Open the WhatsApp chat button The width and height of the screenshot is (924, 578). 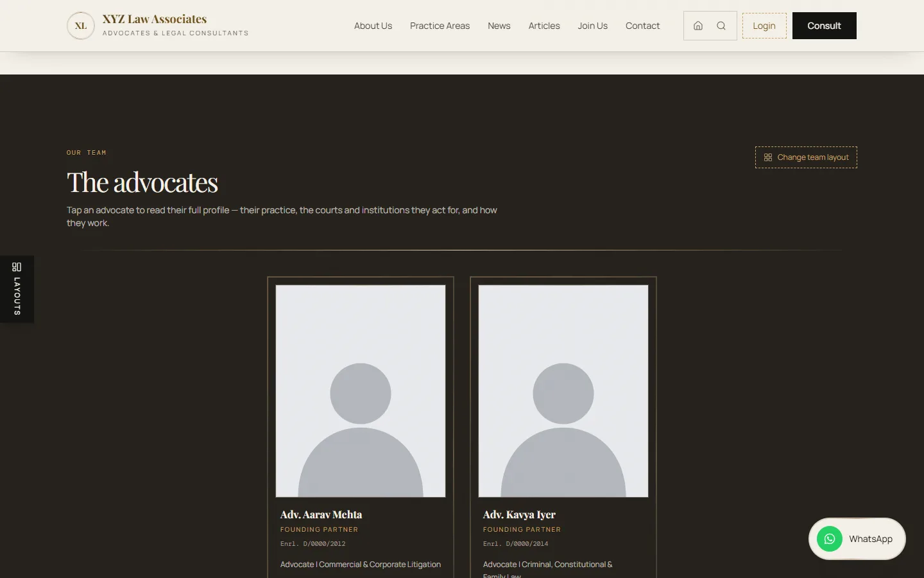[857, 539]
